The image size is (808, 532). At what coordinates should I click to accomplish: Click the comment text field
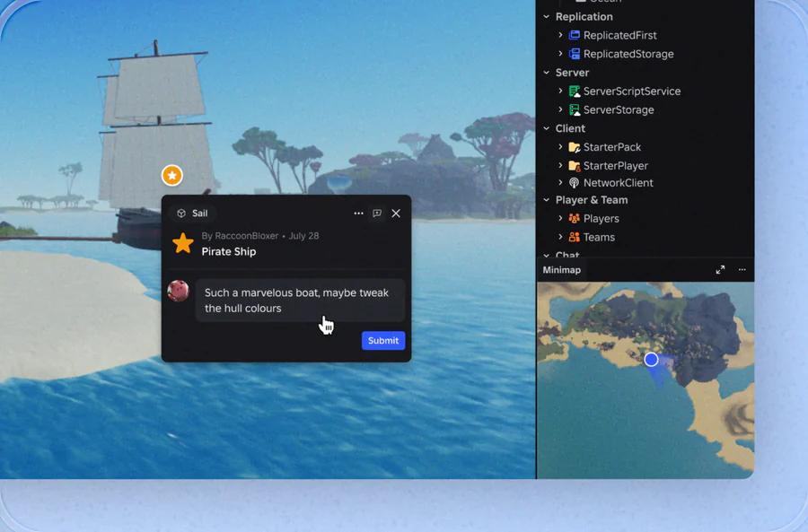coord(300,301)
